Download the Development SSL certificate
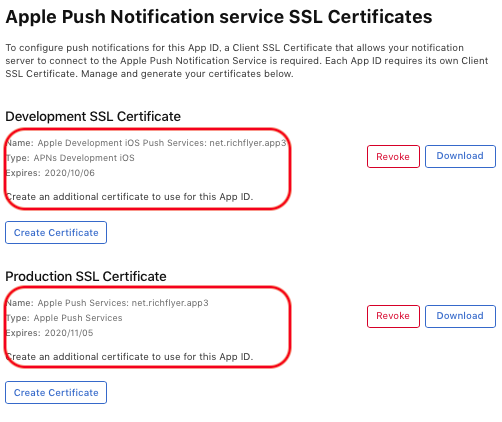 (x=460, y=156)
